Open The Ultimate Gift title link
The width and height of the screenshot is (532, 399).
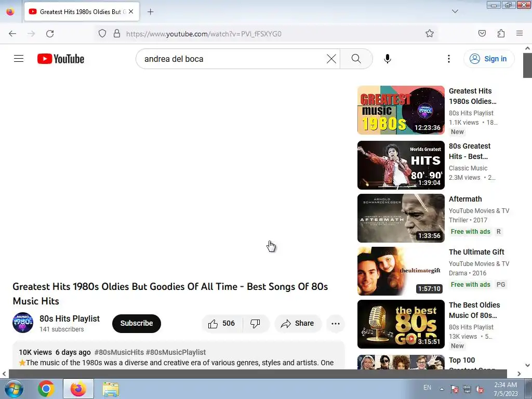[476, 252]
